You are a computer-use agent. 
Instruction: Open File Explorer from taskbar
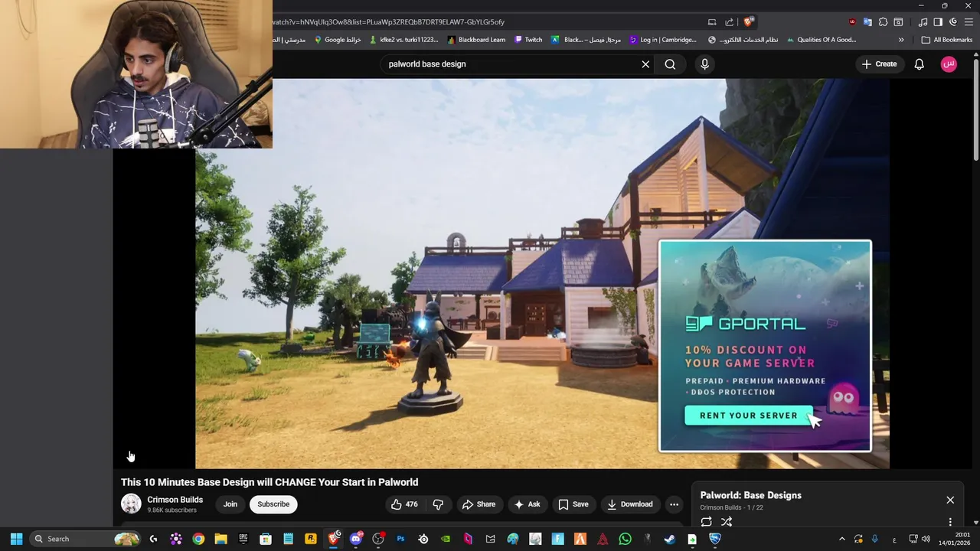point(220,539)
